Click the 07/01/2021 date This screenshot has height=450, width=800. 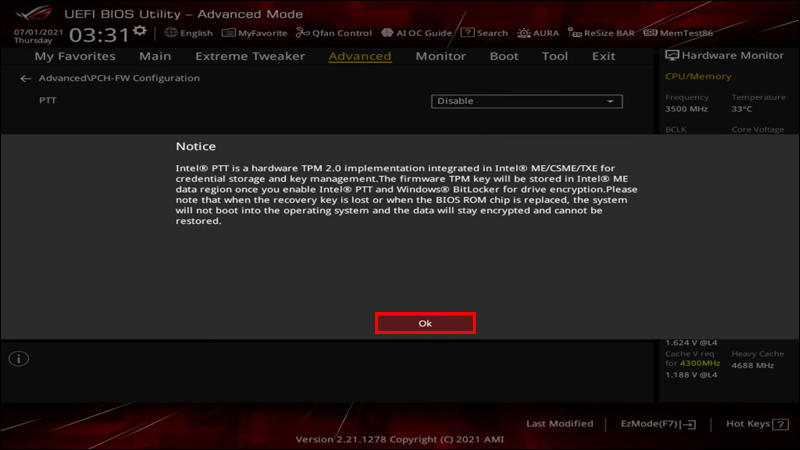(38, 32)
